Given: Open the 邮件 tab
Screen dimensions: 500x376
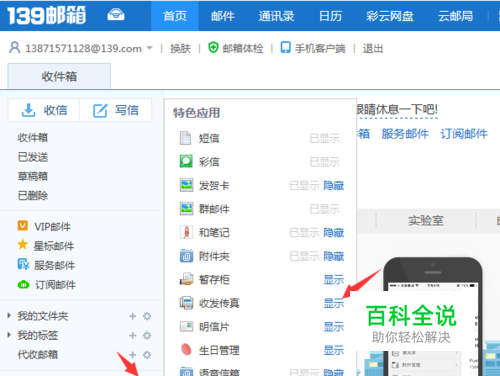Looking at the screenshot, I should click(x=223, y=16).
